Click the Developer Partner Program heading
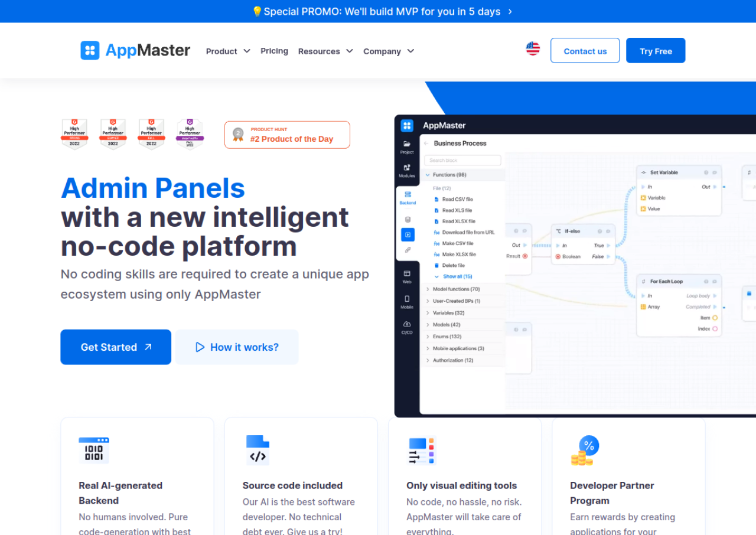Screen dimensions: 756x535 pyautogui.click(x=612, y=493)
